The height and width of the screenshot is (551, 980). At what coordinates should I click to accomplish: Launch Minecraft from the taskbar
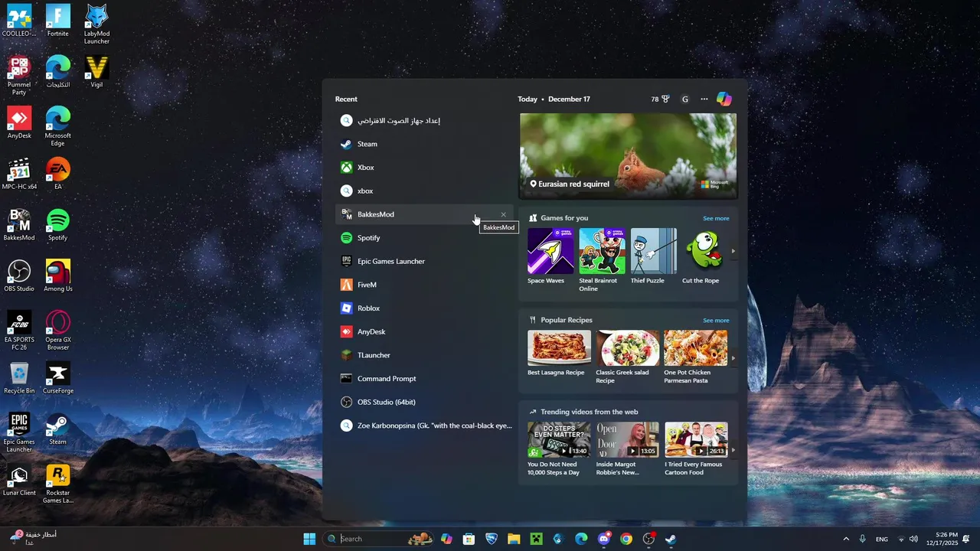(x=536, y=539)
